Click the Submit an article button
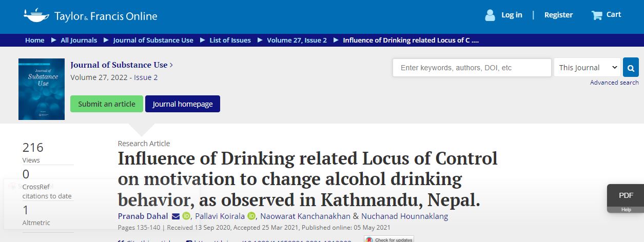Screen dimensions: 644x242 point(107,104)
